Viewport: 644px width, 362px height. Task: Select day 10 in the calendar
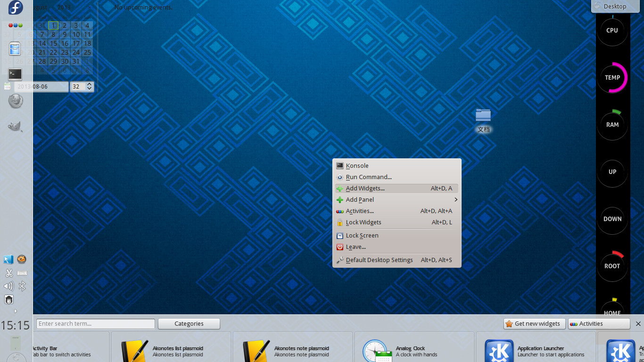click(x=76, y=34)
